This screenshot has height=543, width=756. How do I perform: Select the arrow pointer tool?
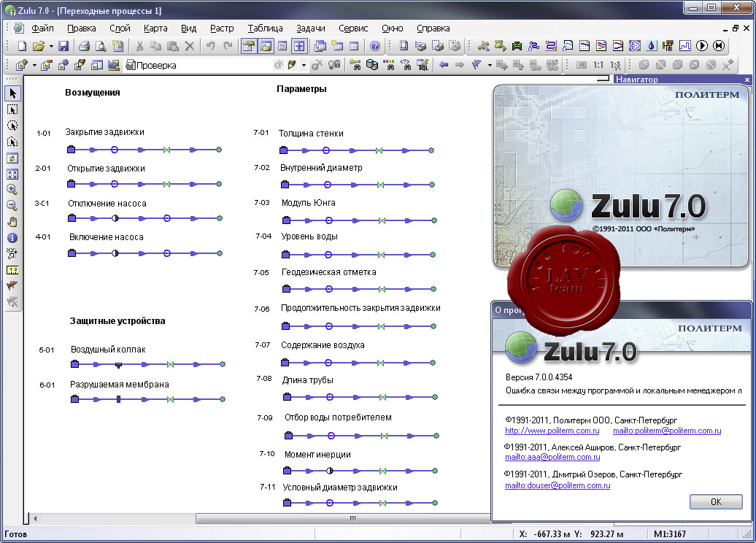[12, 93]
